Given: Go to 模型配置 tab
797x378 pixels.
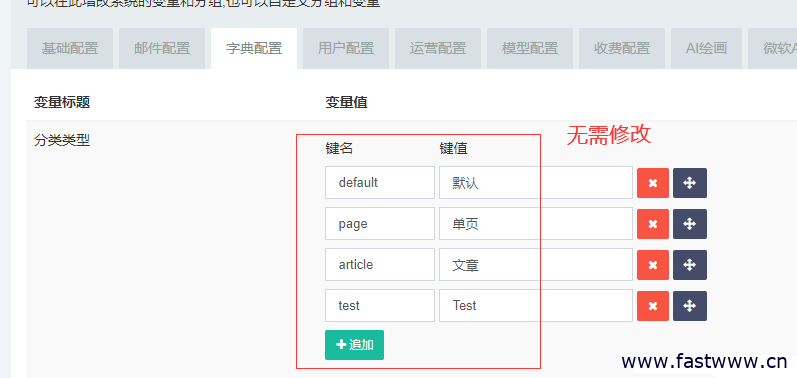Looking at the screenshot, I should click(530, 48).
